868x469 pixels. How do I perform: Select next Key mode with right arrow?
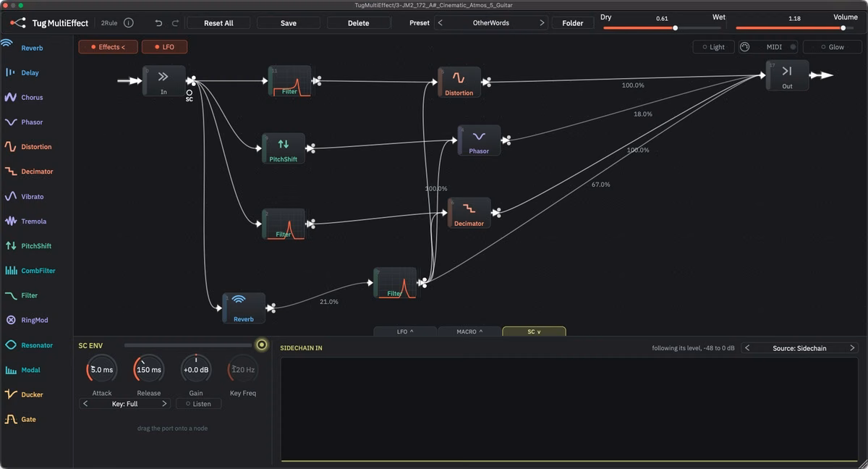(164, 404)
